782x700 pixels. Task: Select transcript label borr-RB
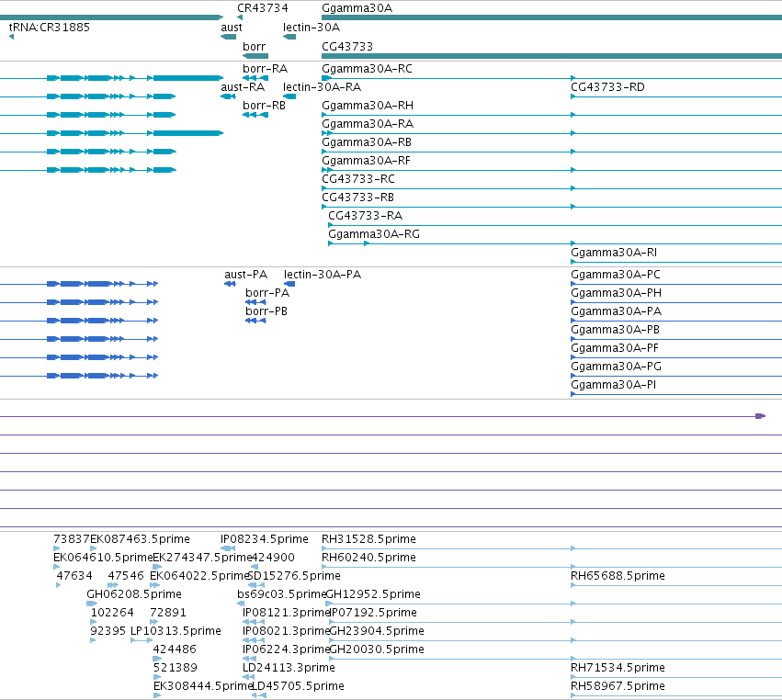[264, 106]
